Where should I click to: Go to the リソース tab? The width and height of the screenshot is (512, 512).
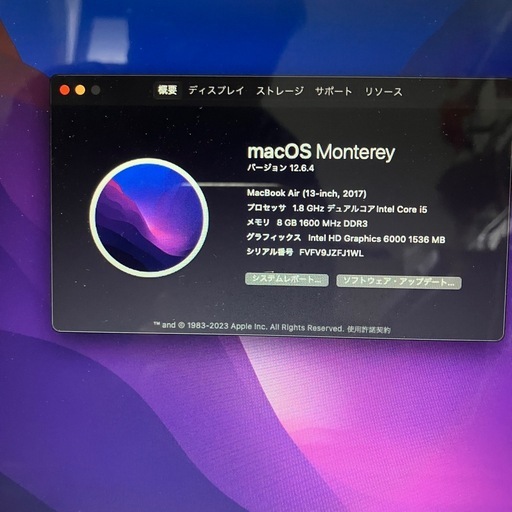coord(383,92)
